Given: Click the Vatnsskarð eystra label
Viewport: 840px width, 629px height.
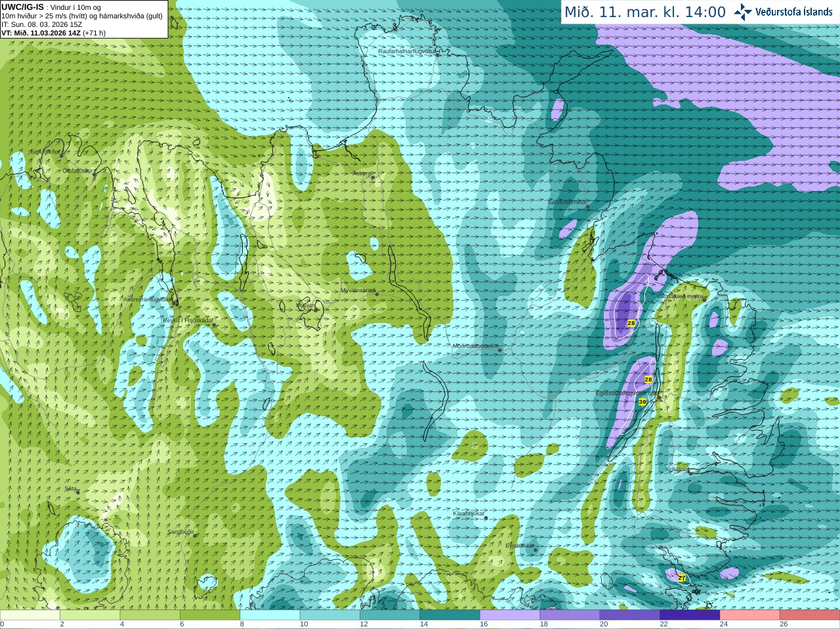Looking at the screenshot, I should point(679,296).
